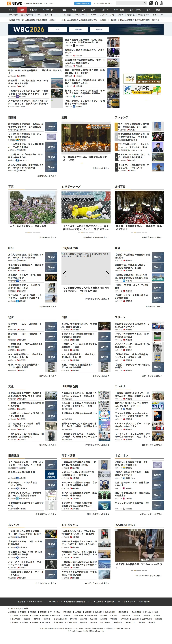Click スポーツをもっと見る link
The width and height of the screenshot is (172, 644).
tap(152, 376)
